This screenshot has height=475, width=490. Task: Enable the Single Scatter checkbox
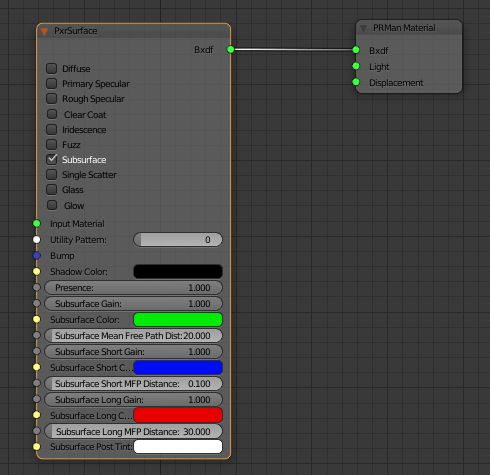(x=52, y=174)
